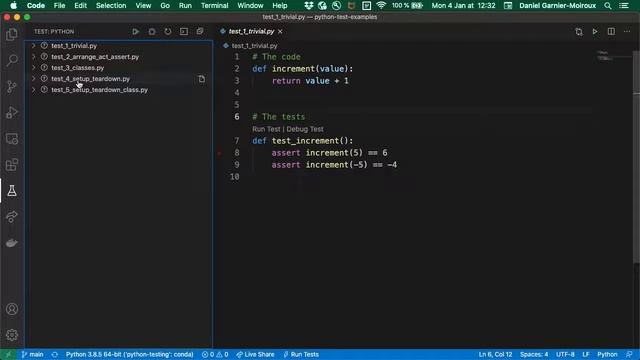Viewport: 640px width, 360px height.
Task: Change end of line sequence LF
Action: coord(586,354)
